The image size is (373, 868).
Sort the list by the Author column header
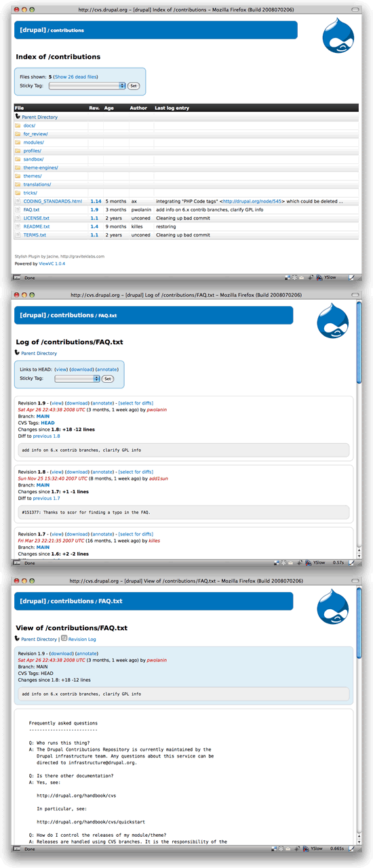[x=138, y=108]
